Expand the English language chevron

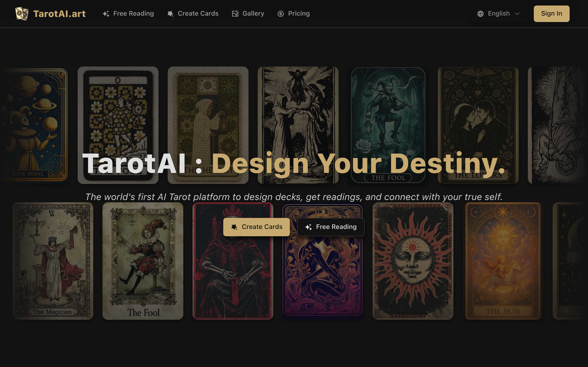[x=517, y=14]
